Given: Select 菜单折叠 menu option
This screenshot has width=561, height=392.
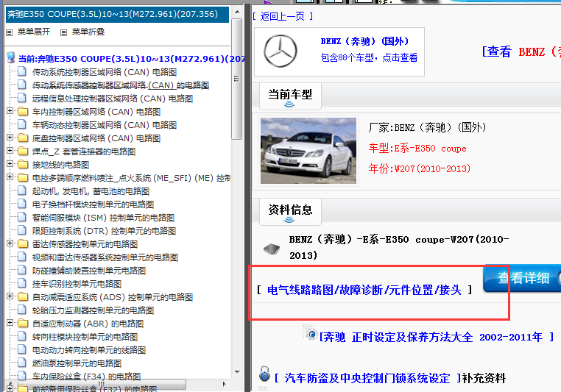Looking at the screenshot, I should pyautogui.click(x=88, y=32).
